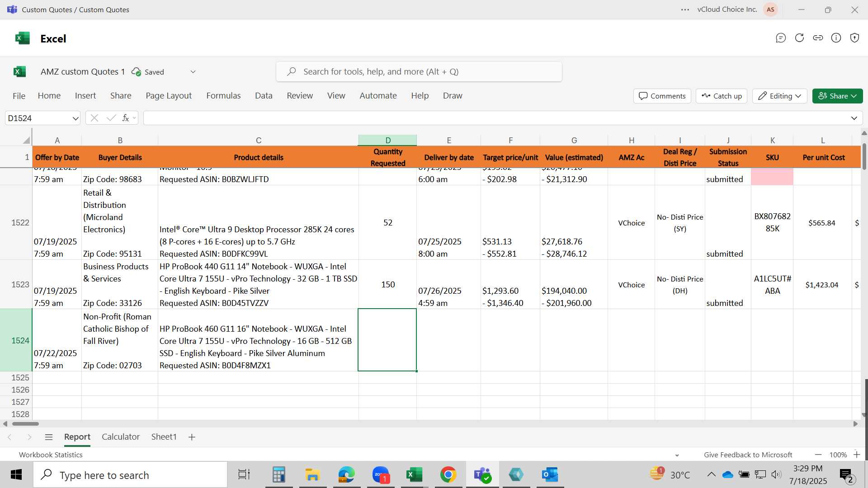Switch to the Sheet1 sheet tab
868x488 pixels.
(x=164, y=437)
